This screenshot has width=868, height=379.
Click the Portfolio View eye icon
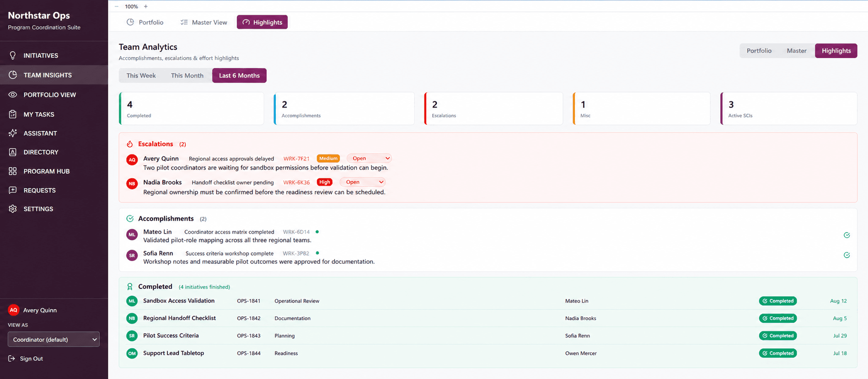[x=13, y=95]
